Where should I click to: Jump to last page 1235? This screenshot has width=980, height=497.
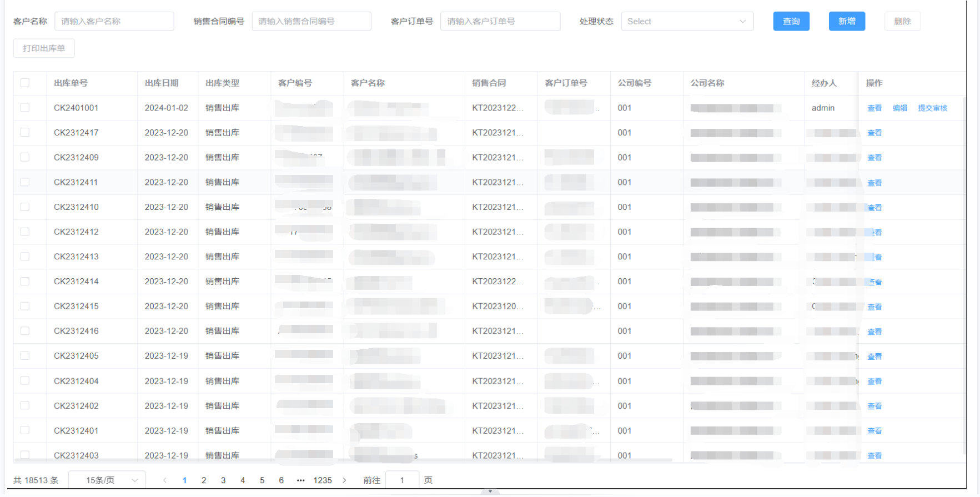323,480
